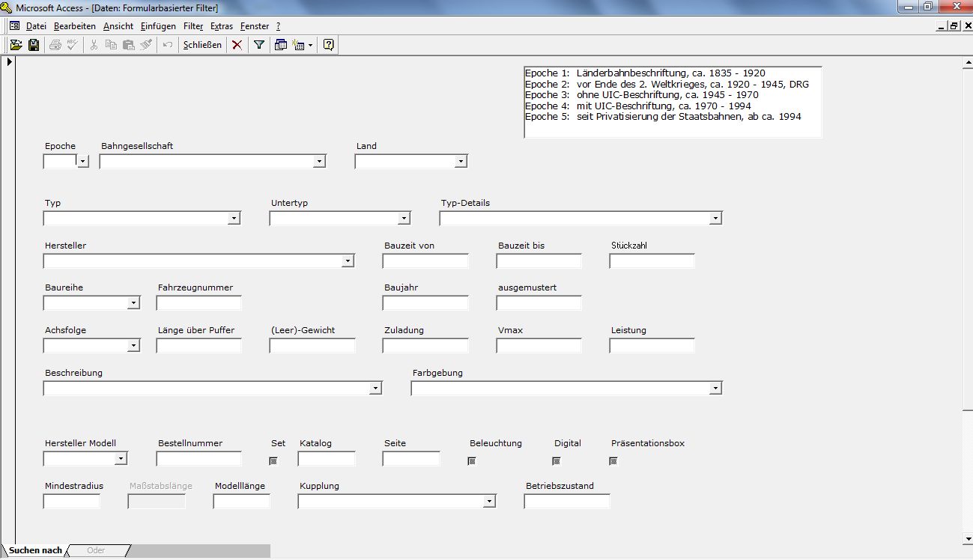
Task: Click the Fahrzeugnummer input field
Action: click(199, 303)
